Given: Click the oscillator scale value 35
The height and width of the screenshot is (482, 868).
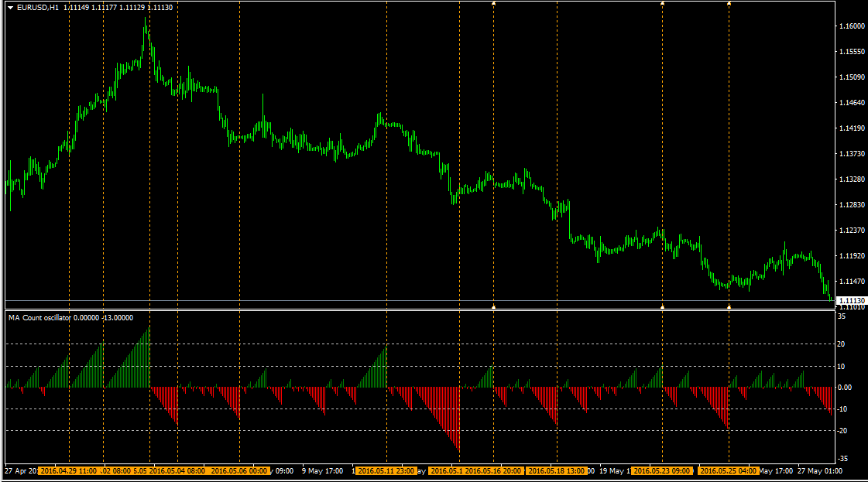Looking at the screenshot, I should [x=842, y=316].
